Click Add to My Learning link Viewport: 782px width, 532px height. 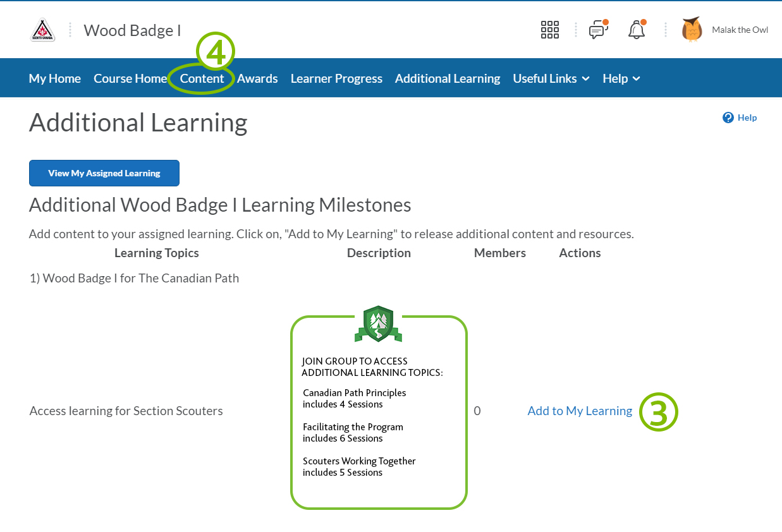580,411
